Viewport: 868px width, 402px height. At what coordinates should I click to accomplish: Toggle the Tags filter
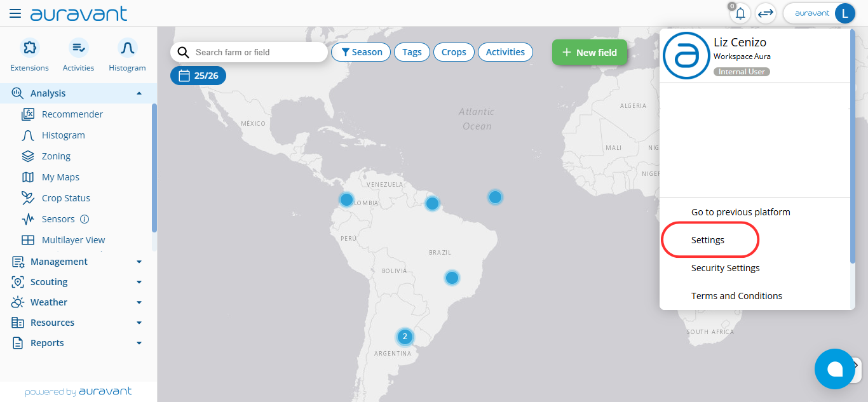tap(412, 52)
